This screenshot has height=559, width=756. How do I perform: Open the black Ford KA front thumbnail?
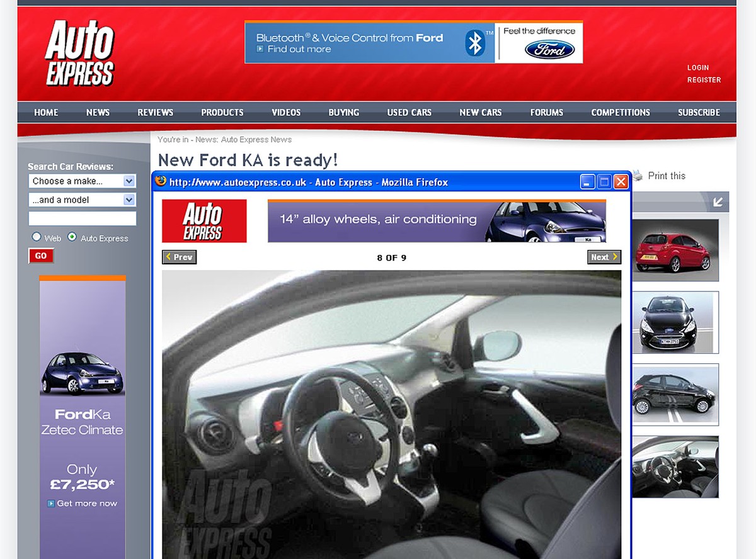pos(675,322)
